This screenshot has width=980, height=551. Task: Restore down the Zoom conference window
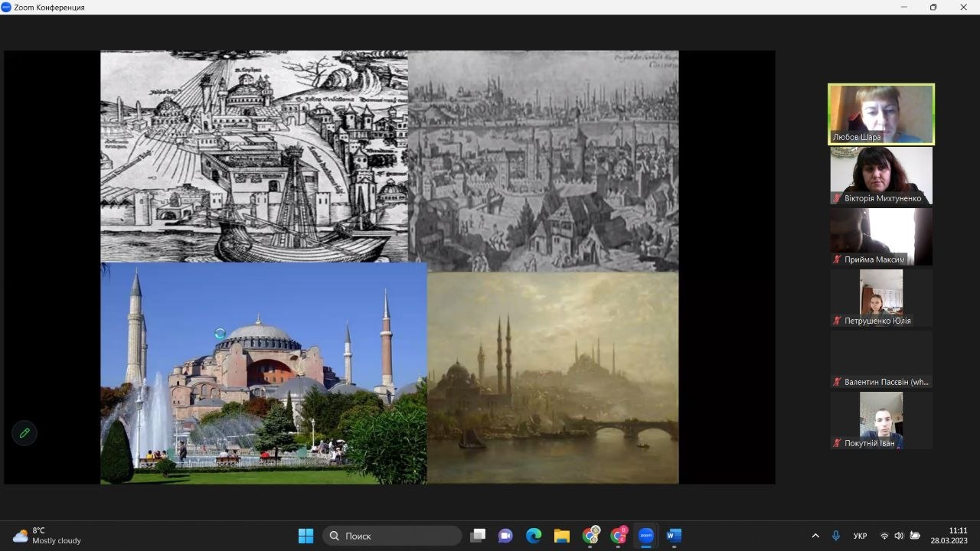933,7
